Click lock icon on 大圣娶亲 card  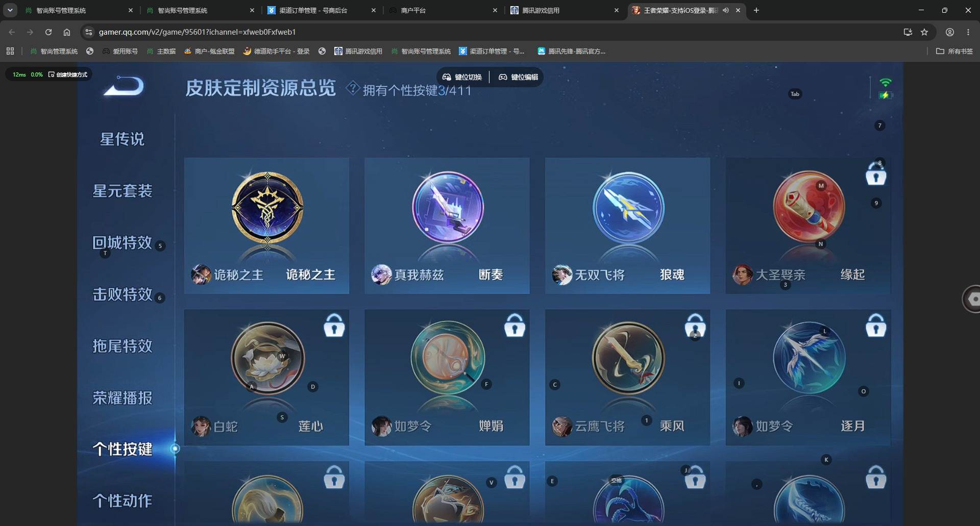(x=876, y=174)
